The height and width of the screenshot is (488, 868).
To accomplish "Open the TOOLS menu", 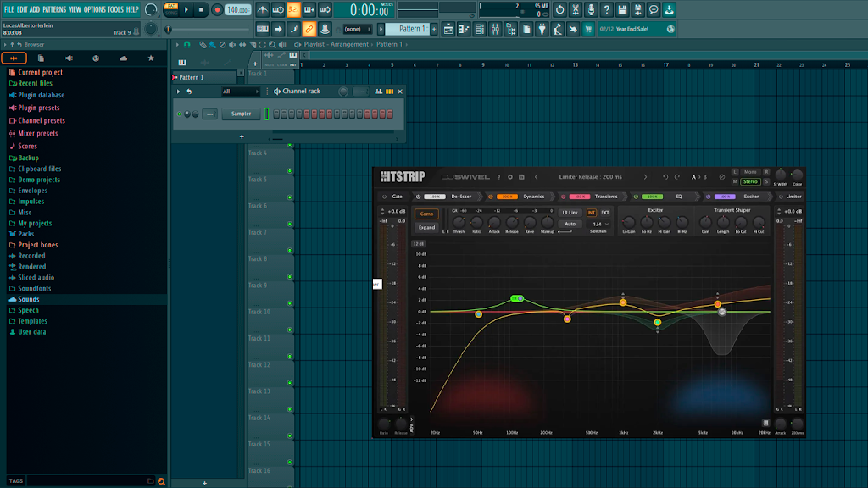I will (115, 9).
